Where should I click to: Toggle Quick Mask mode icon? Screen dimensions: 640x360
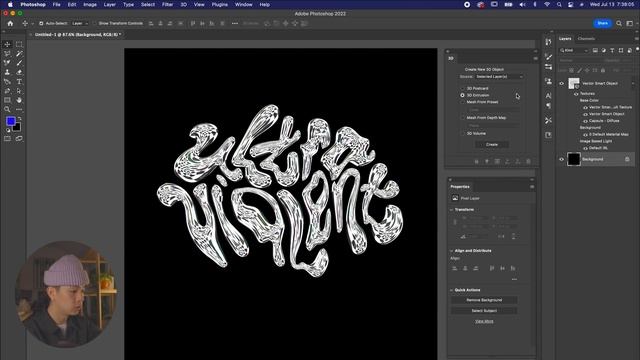coord(7,139)
